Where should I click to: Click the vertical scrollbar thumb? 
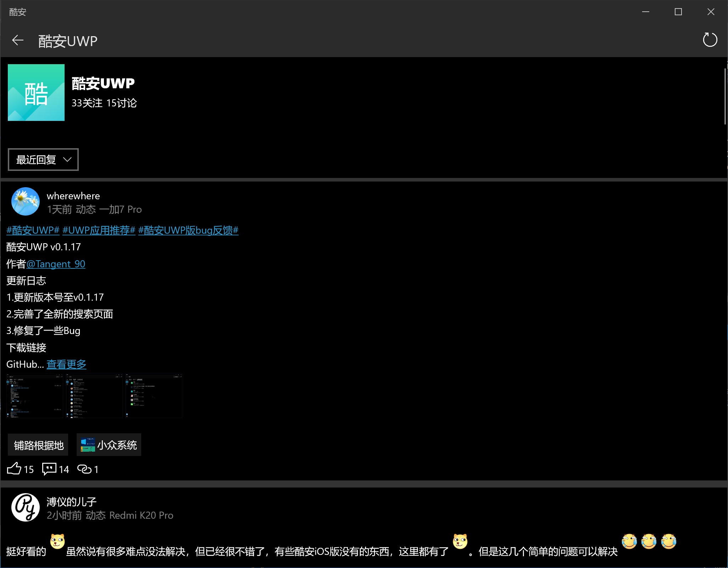coord(725,96)
